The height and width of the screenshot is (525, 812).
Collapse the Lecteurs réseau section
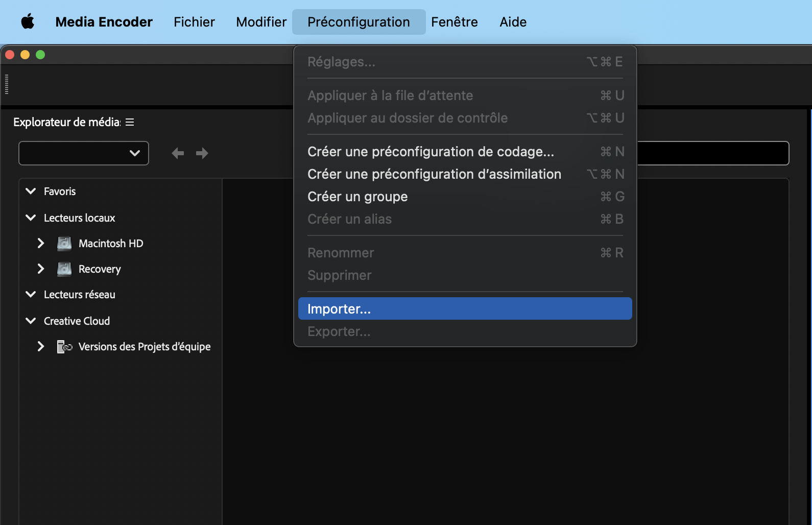pos(31,294)
